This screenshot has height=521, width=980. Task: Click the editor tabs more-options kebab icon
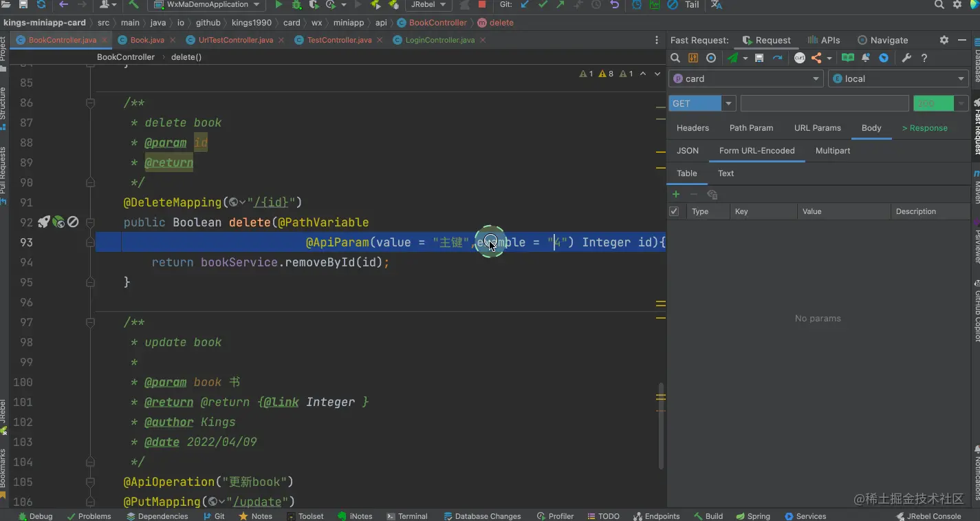pyautogui.click(x=657, y=40)
